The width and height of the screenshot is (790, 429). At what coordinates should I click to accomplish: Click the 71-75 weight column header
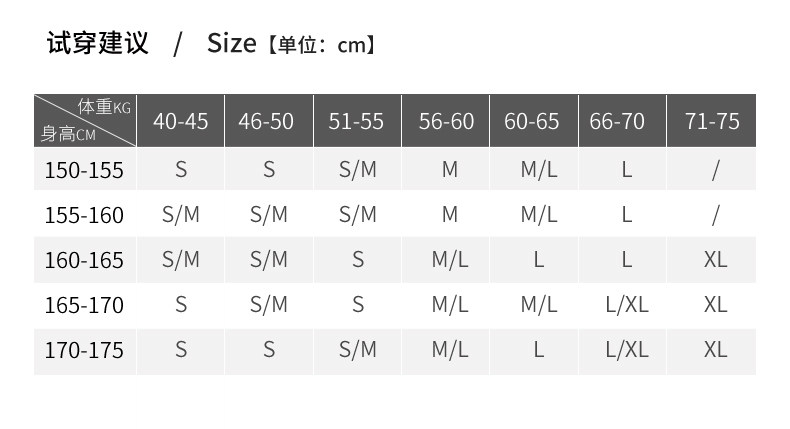click(x=712, y=121)
